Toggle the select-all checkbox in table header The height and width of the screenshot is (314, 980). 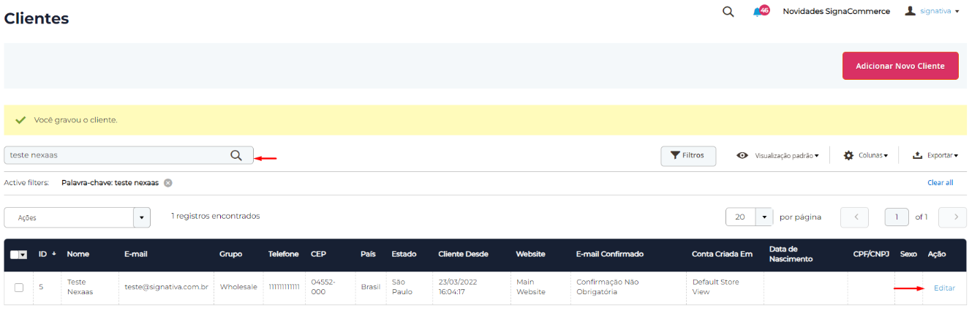pyautogui.click(x=15, y=255)
